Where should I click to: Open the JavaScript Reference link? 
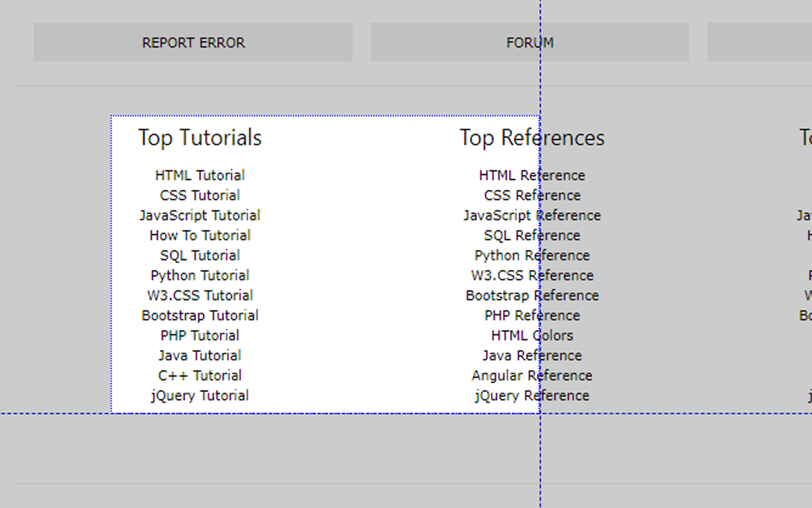point(532,215)
